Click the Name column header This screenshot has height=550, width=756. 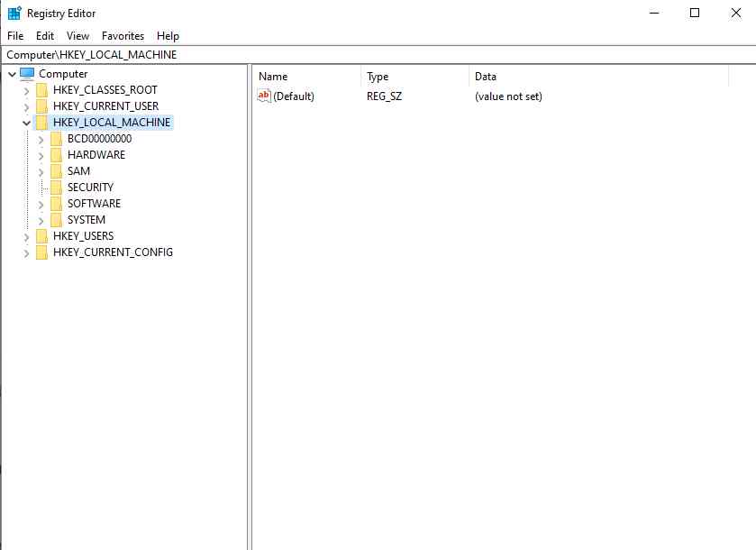pos(306,77)
